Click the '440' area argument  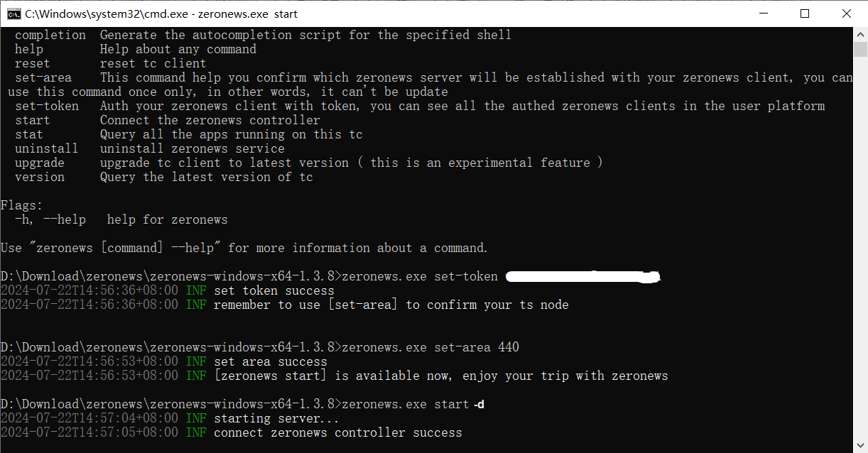(509, 347)
